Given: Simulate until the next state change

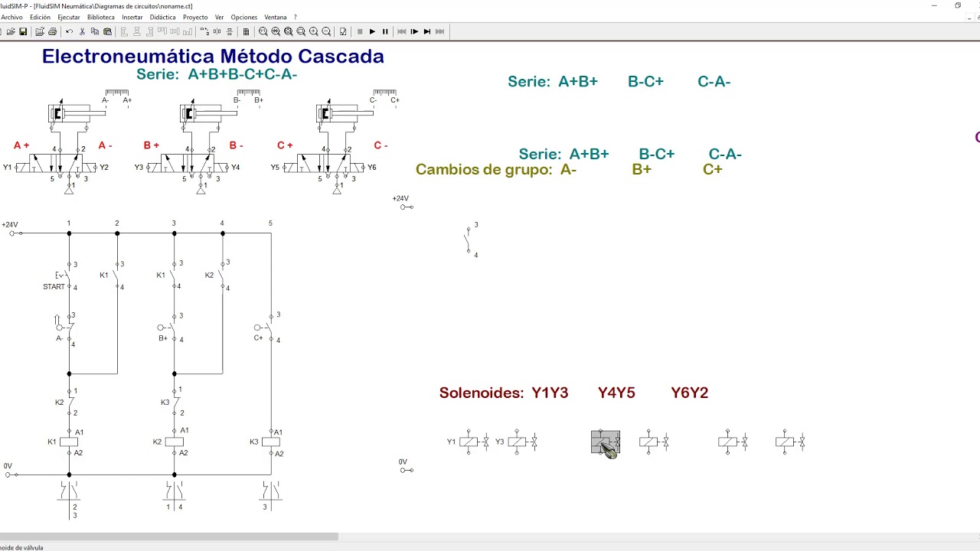Looking at the screenshot, I should pos(427,31).
